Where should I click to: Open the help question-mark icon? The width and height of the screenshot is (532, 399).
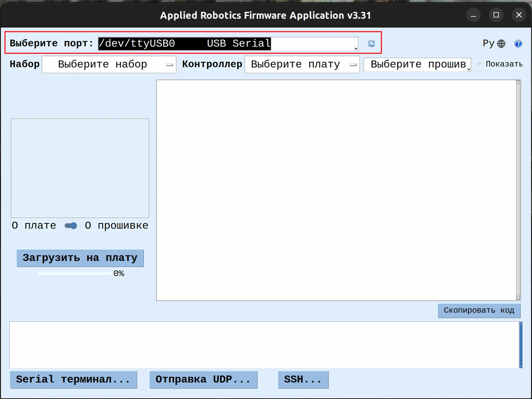click(518, 44)
